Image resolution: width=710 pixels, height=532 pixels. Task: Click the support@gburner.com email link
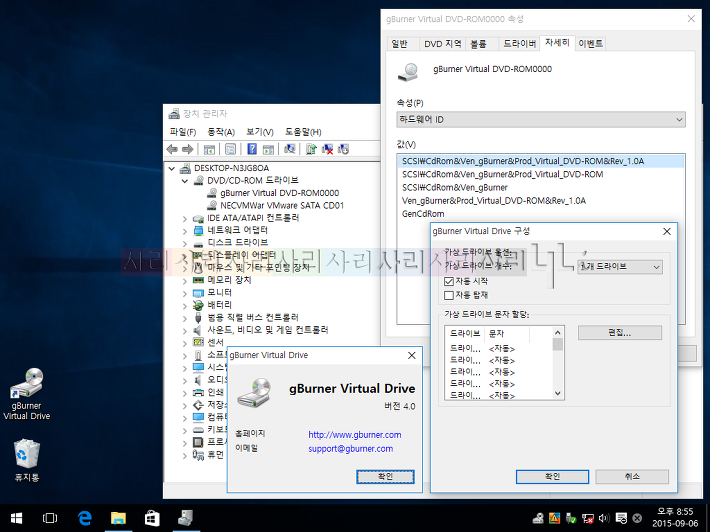(351, 449)
